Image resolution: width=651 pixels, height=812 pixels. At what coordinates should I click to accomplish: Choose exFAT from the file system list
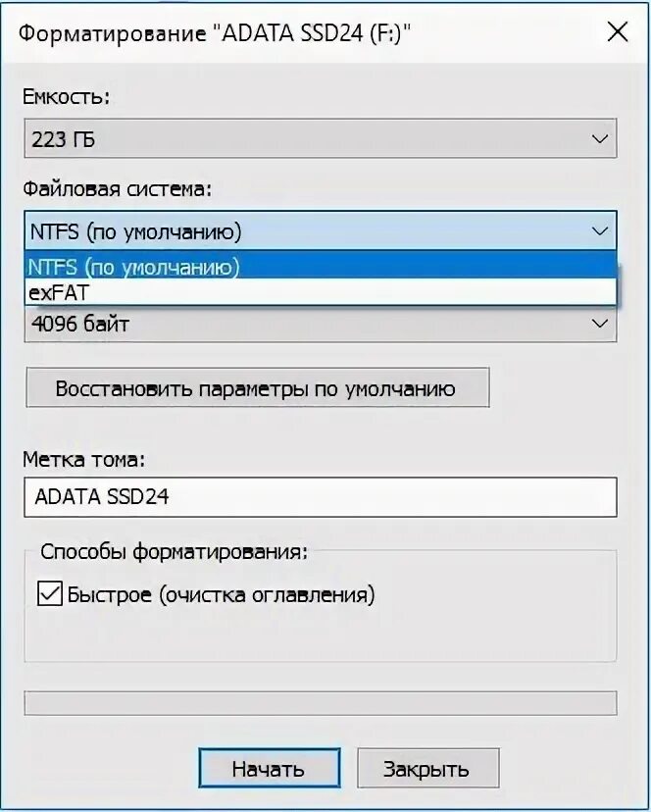click(x=321, y=292)
